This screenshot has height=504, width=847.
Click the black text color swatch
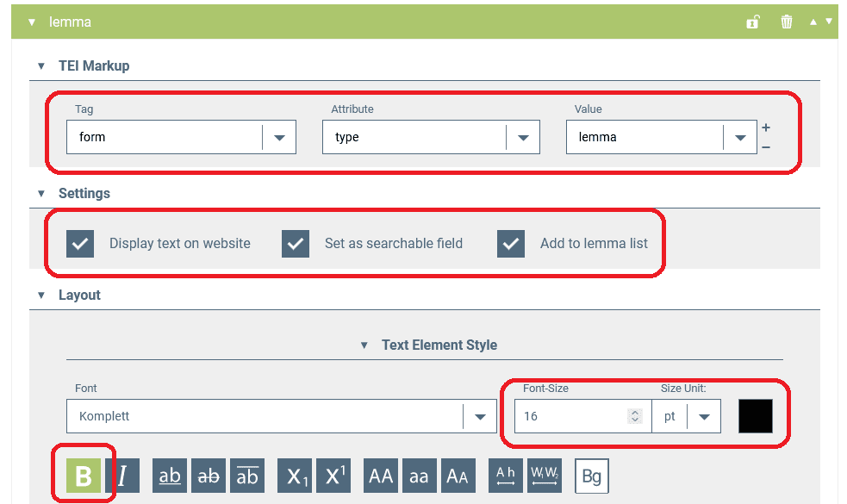pos(756,416)
